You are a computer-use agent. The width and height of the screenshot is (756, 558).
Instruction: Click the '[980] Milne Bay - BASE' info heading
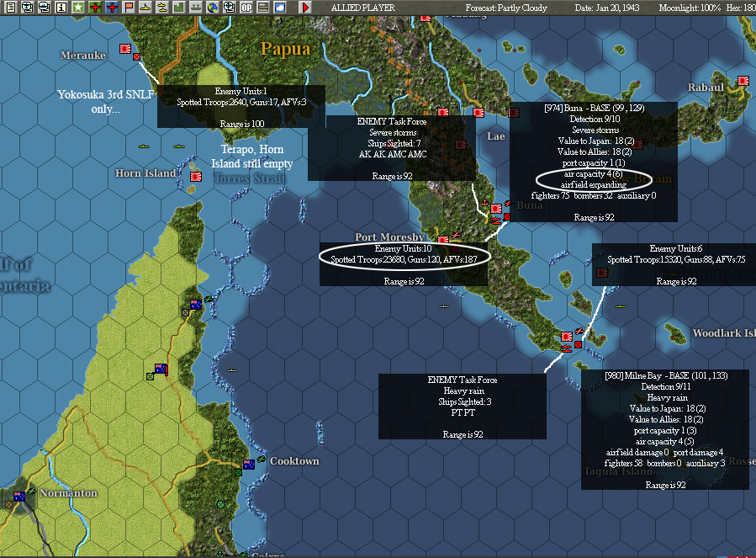pyautogui.click(x=666, y=375)
